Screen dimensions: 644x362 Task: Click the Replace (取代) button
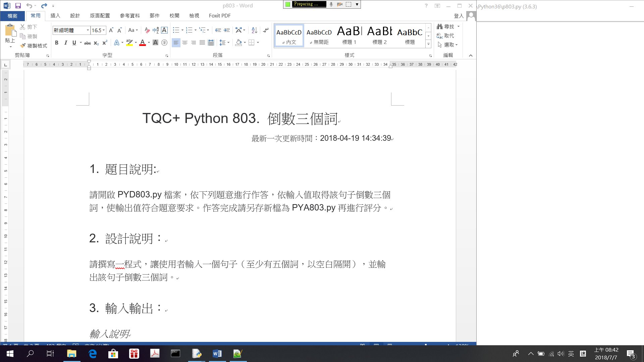(445, 36)
